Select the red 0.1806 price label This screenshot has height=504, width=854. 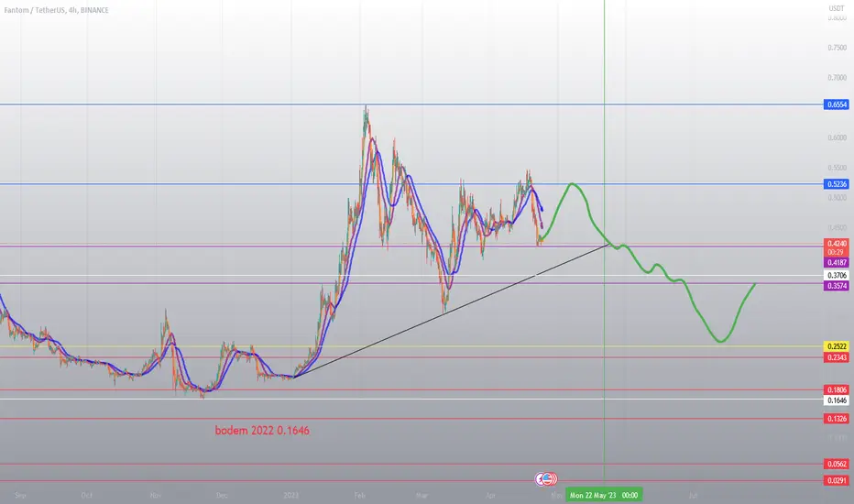pos(837,389)
